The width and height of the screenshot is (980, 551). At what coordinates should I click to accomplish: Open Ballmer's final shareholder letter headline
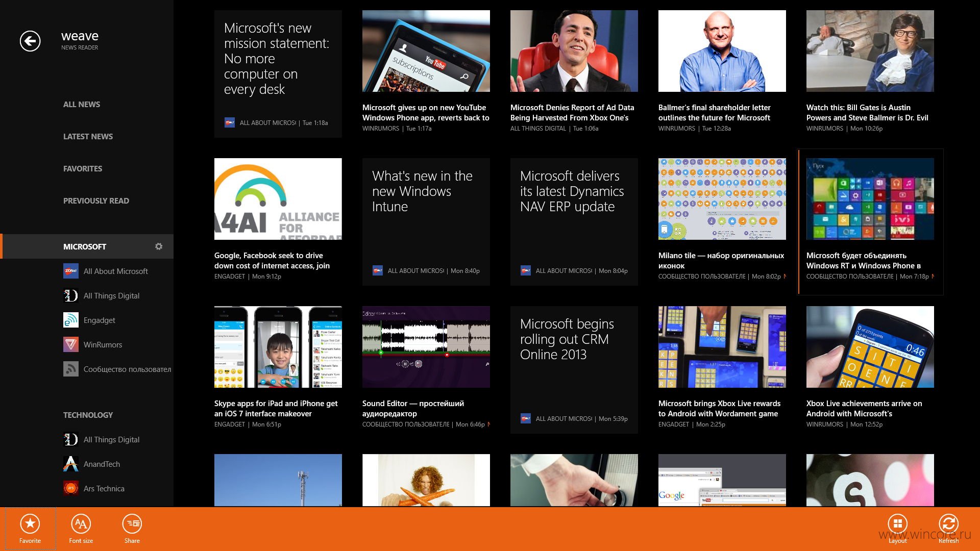point(715,113)
